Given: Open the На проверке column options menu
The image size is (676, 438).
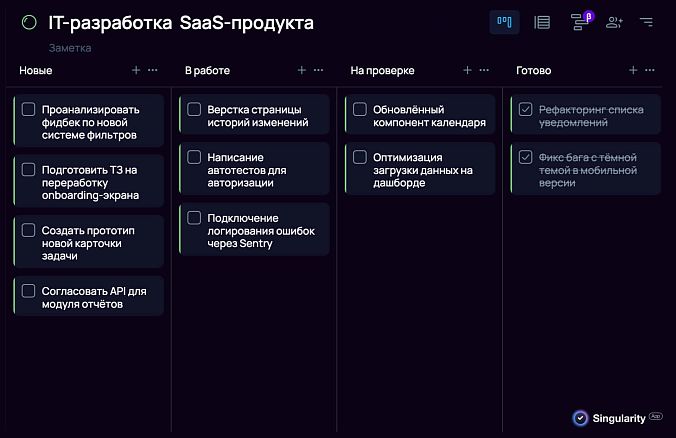Looking at the screenshot, I should tap(484, 71).
